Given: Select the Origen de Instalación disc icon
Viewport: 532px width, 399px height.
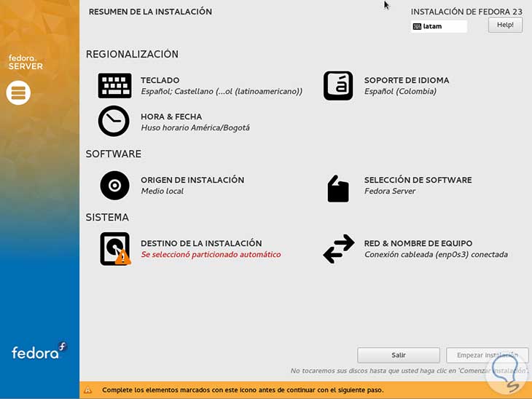Looking at the screenshot, I should click(114, 186).
